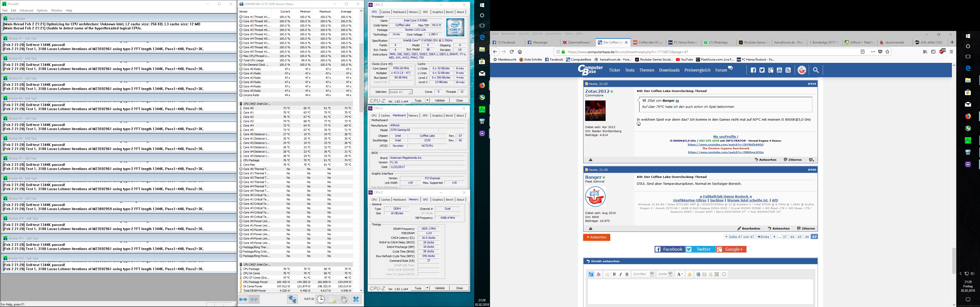Click orange Antworten button
The height and width of the screenshot is (307, 980).
click(596, 237)
